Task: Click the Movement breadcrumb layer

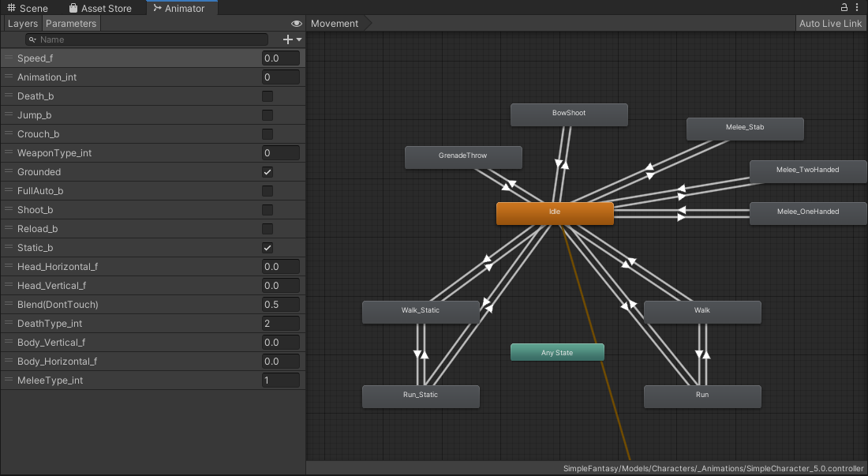Action: pyautogui.click(x=335, y=24)
